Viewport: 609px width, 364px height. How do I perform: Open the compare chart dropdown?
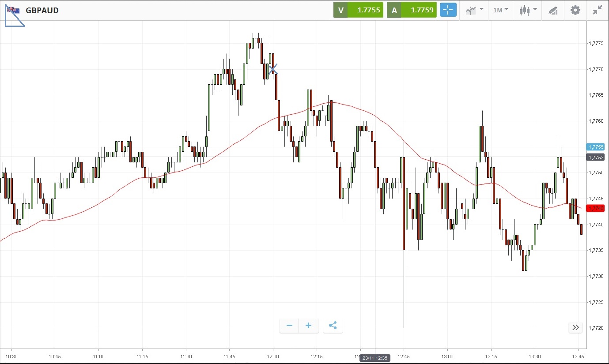coord(474,10)
